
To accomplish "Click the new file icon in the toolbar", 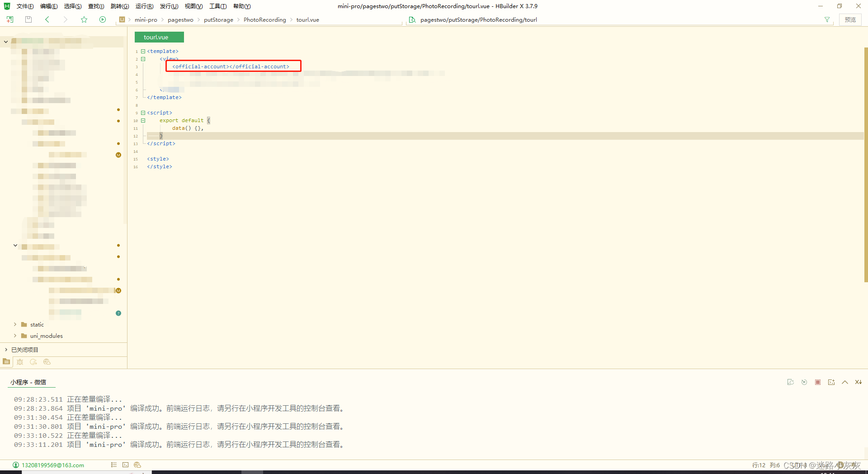I will 10,19.
